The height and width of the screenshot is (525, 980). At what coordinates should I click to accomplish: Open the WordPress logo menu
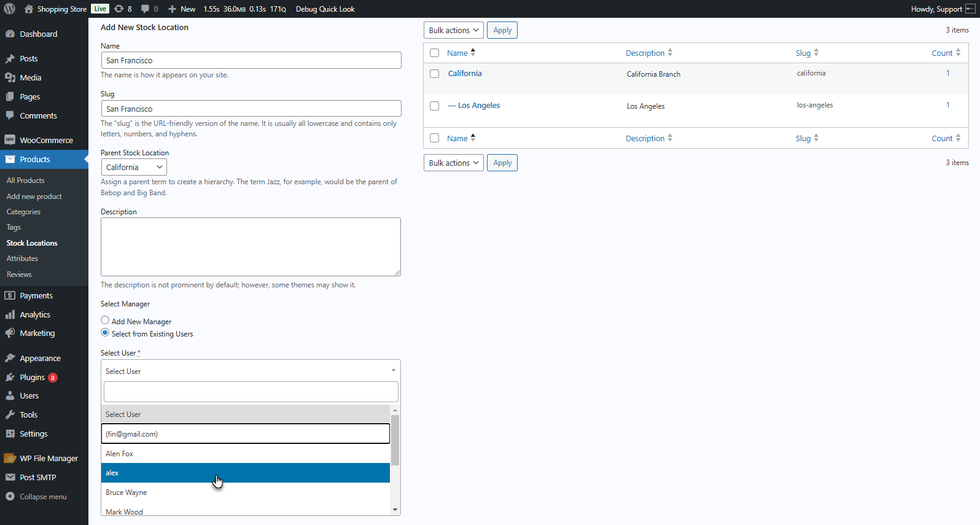click(x=10, y=9)
